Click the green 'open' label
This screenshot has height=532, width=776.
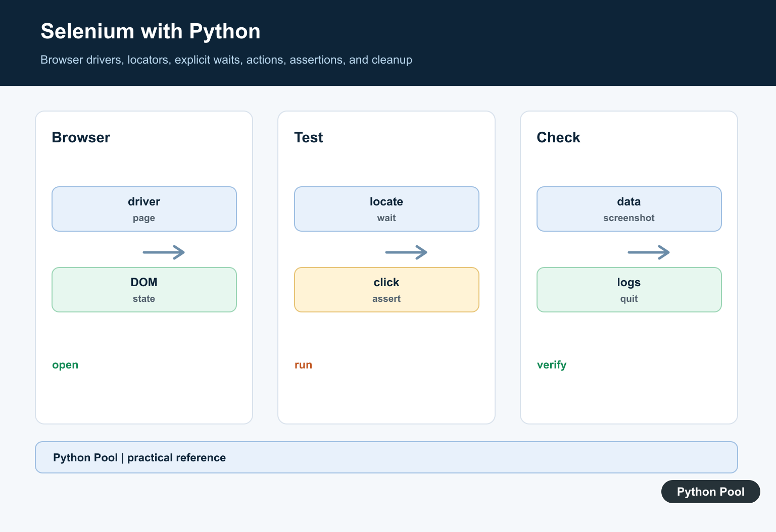click(x=65, y=365)
